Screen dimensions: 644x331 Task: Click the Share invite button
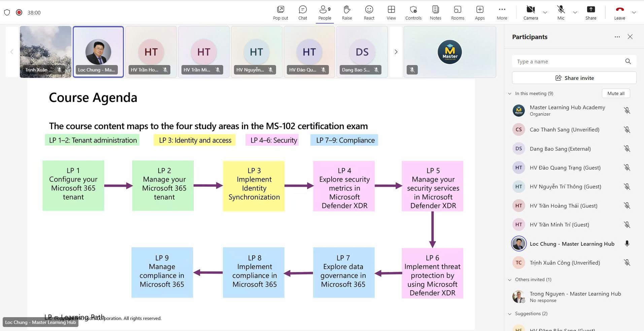click(x=574, y=78)
